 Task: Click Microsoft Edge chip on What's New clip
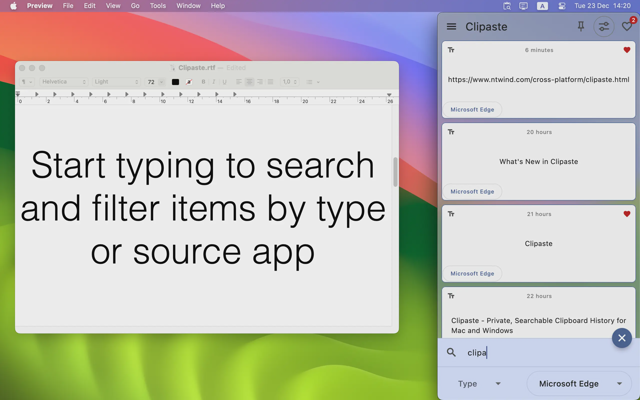[472, 191]
